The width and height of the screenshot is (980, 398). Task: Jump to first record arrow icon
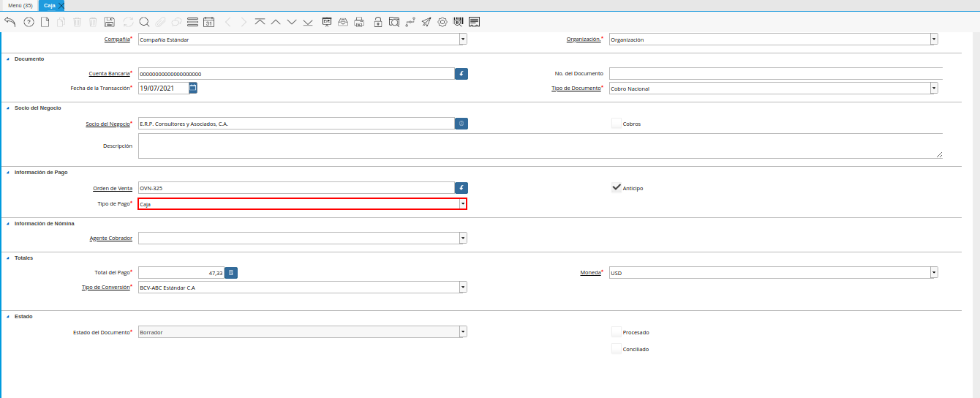(260, 22)
